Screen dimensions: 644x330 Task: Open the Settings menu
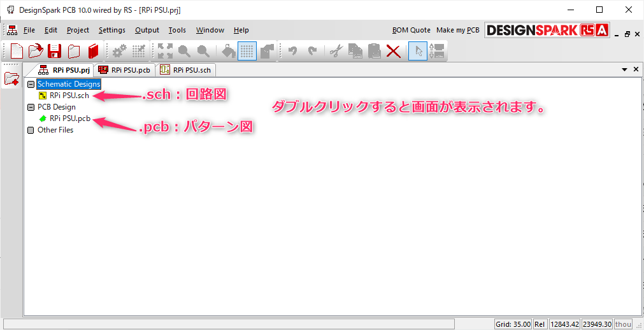[112, 30]
